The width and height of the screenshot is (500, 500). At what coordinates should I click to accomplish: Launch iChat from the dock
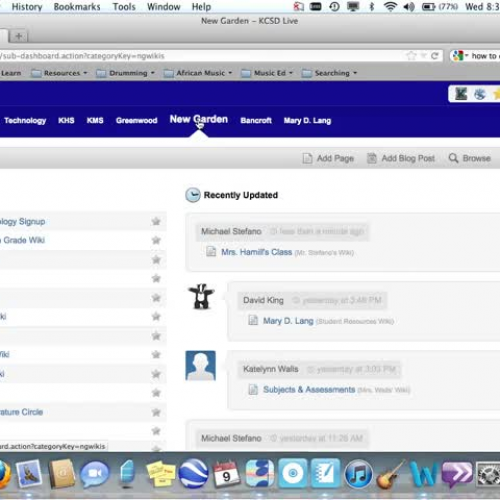[x=94, y=474]
